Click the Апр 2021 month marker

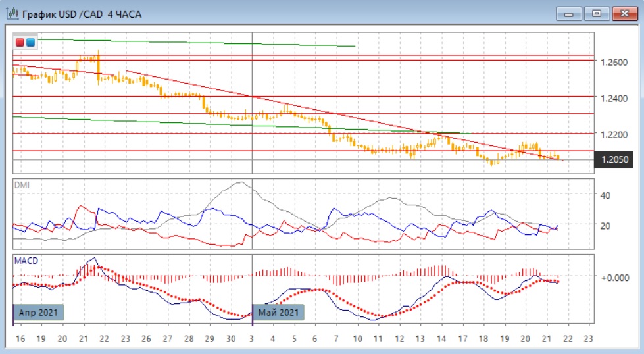coord(39,312)
